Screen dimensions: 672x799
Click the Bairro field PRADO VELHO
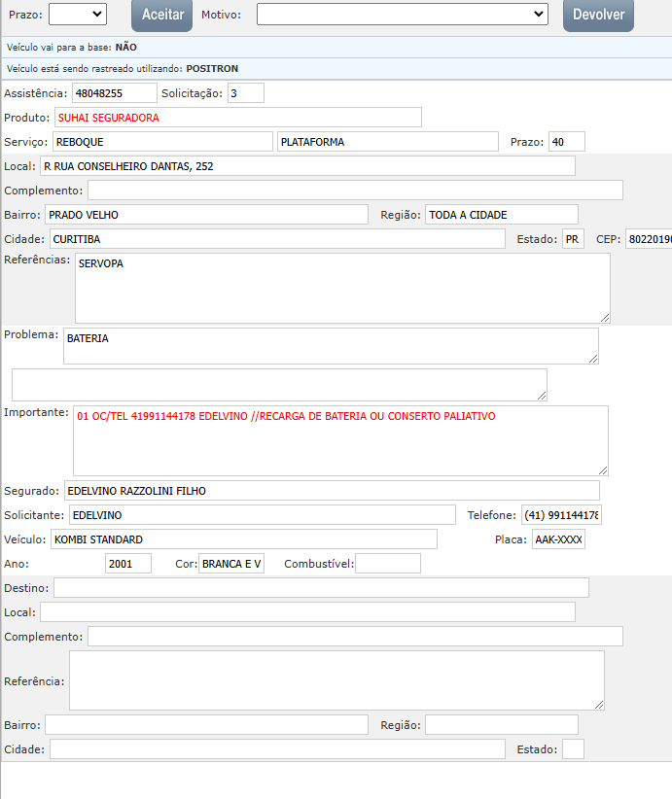[206, 215]
